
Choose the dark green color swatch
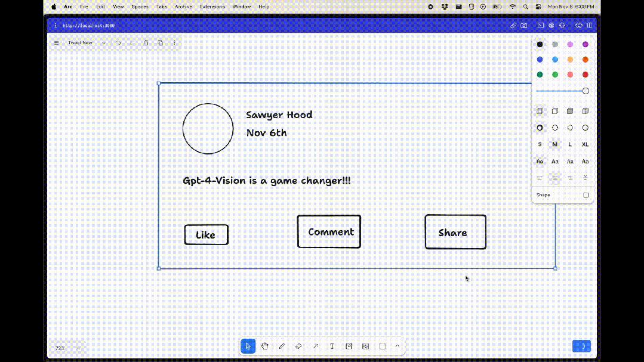(540, 75)
